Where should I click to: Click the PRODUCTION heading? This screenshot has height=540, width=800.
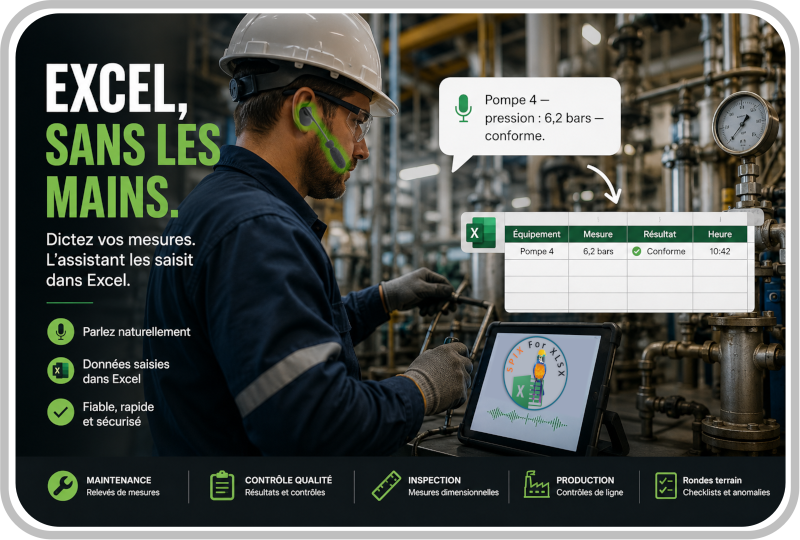tap(585, 480)
